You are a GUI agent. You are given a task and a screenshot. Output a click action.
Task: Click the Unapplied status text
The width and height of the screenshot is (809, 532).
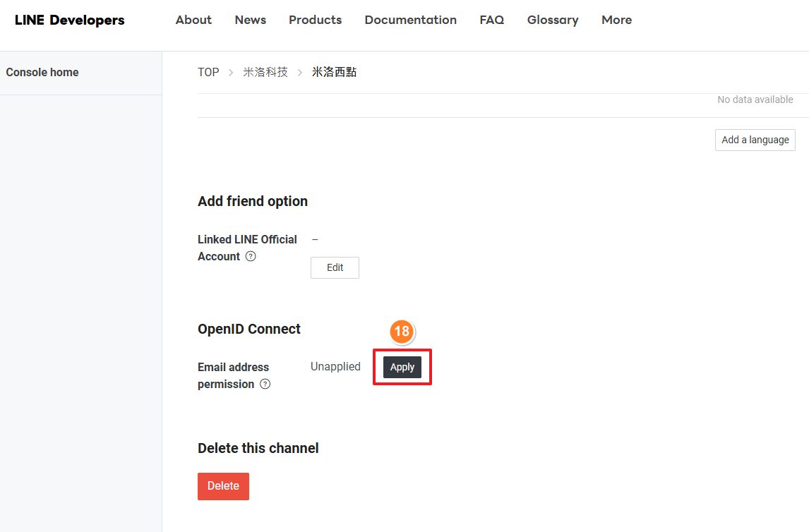tap(335, 367)
